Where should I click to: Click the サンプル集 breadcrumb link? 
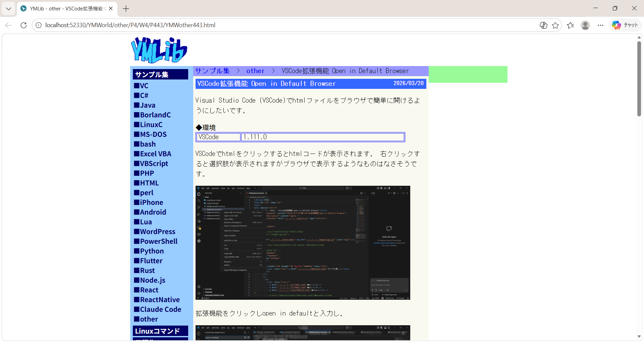tap(212, 71)
